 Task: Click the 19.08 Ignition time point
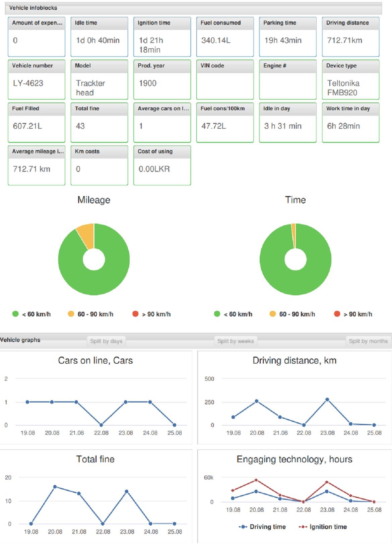(x=233, y=490)
